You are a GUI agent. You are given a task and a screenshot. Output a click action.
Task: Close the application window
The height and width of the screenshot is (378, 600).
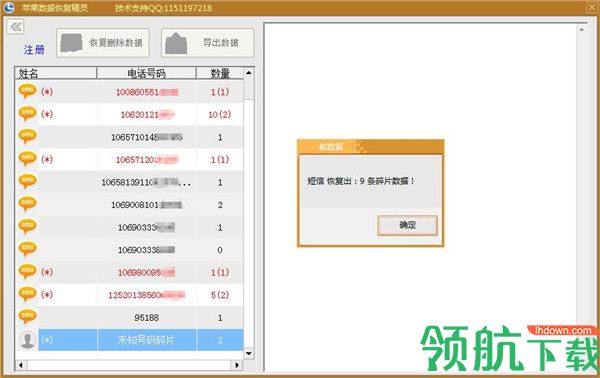point(592,7)
